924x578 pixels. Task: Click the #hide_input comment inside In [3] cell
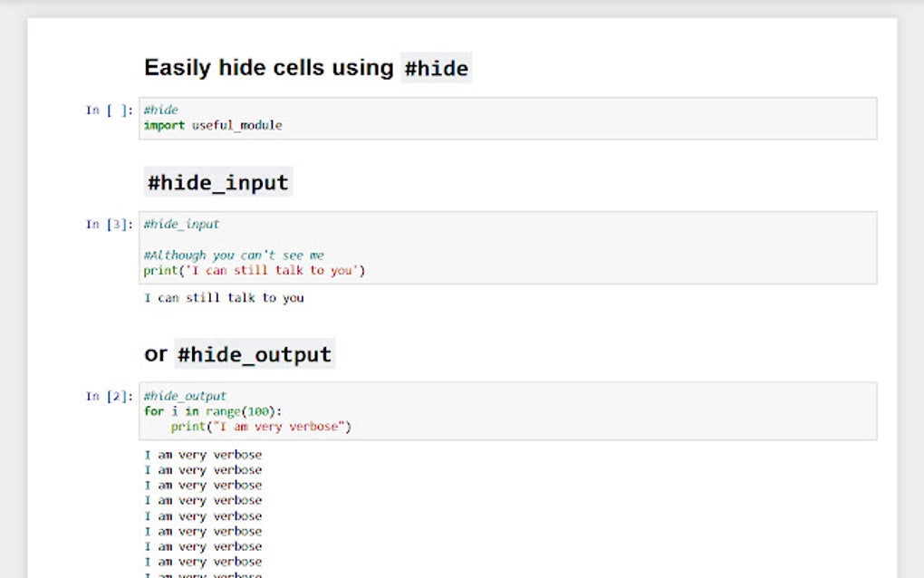pos(181,224)
